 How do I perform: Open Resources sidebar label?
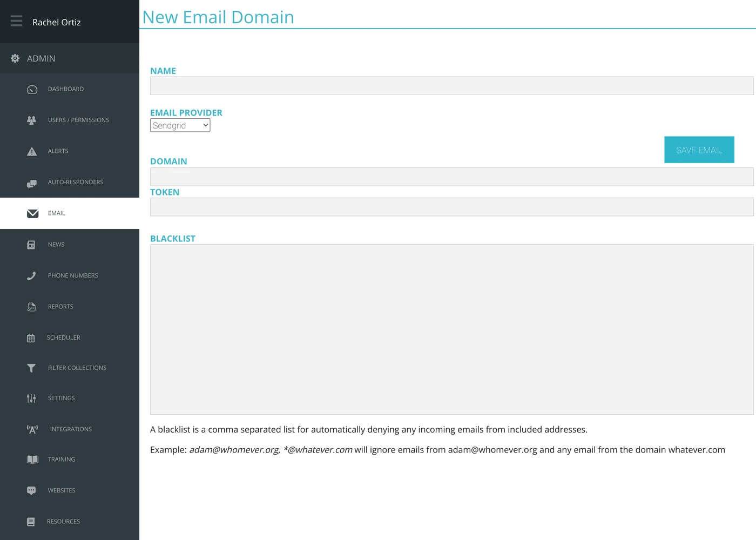pyautogui.click(x=63, y=522)
